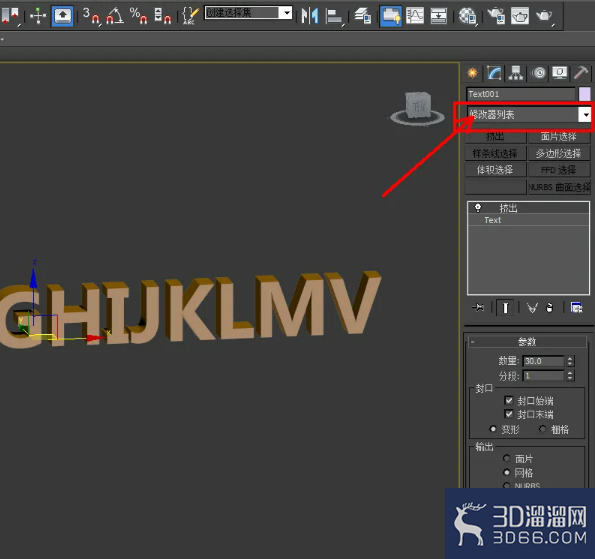Switch to the Hierarchy panel tab
595x559 pixels.
coord(516,72)
